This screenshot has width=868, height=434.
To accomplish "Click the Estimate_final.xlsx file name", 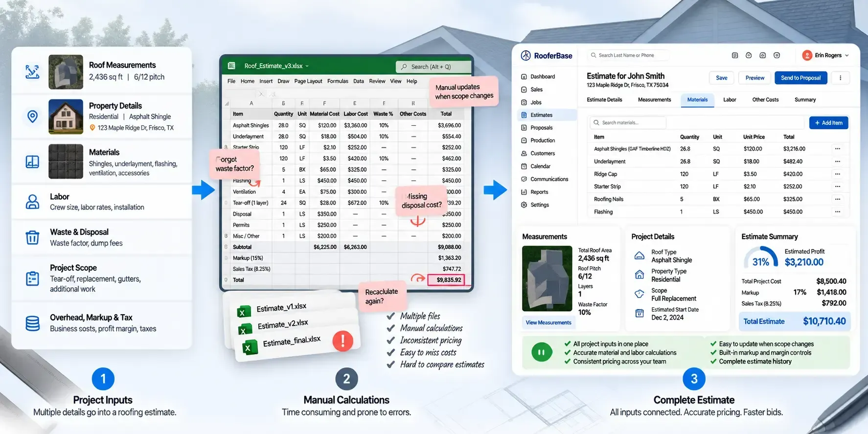I will (x=292, y=342).
